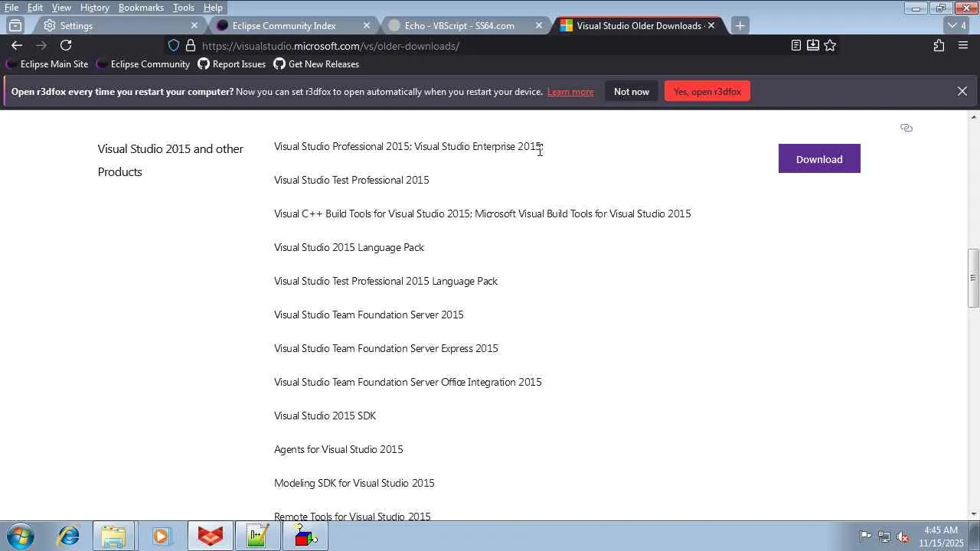List all tabs dropdown showing 4
This screenshot has height=551, width=980.
957,25
